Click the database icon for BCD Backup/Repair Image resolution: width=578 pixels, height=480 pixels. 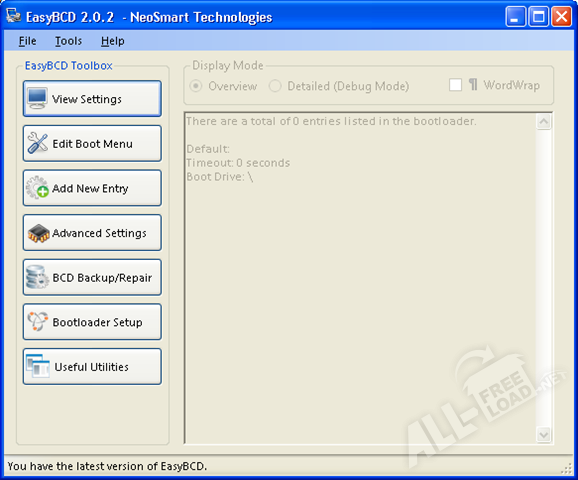point(37,277)
